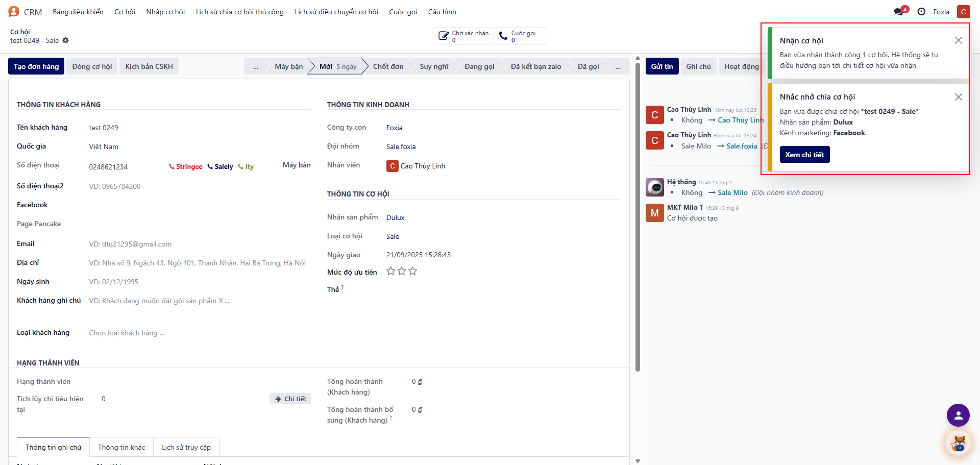Click Xem chi tiết in the notification
The width and height of the screenshot is (980, 465).
804,155
